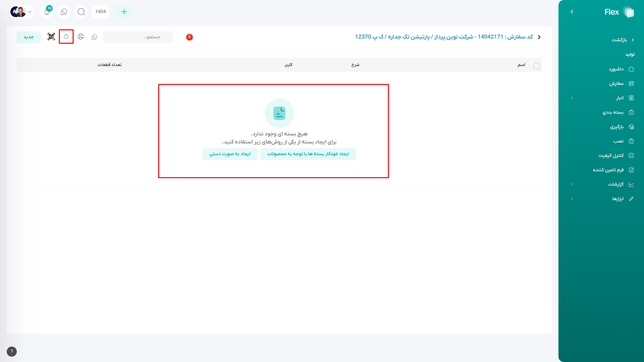Click the printer icon

click(81, 37)
